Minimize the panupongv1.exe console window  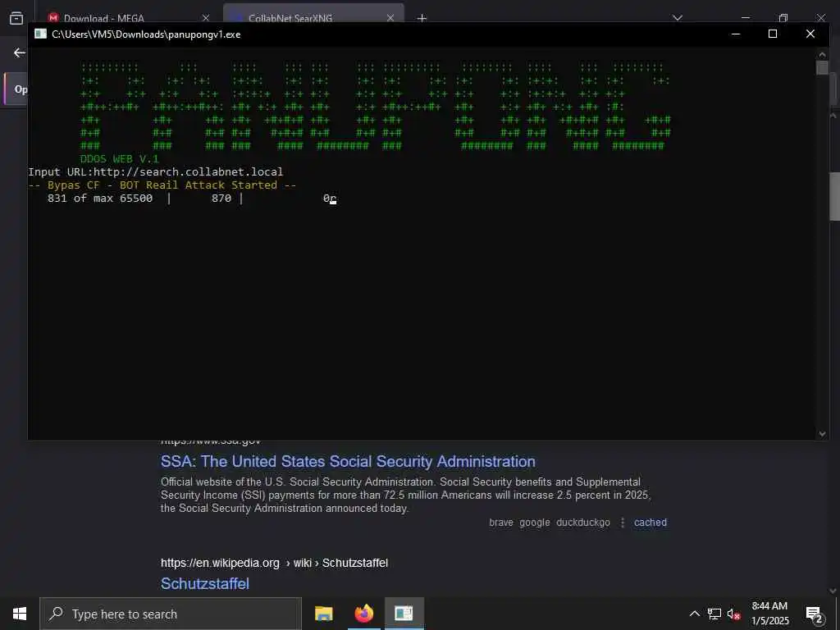pos(736,34)
